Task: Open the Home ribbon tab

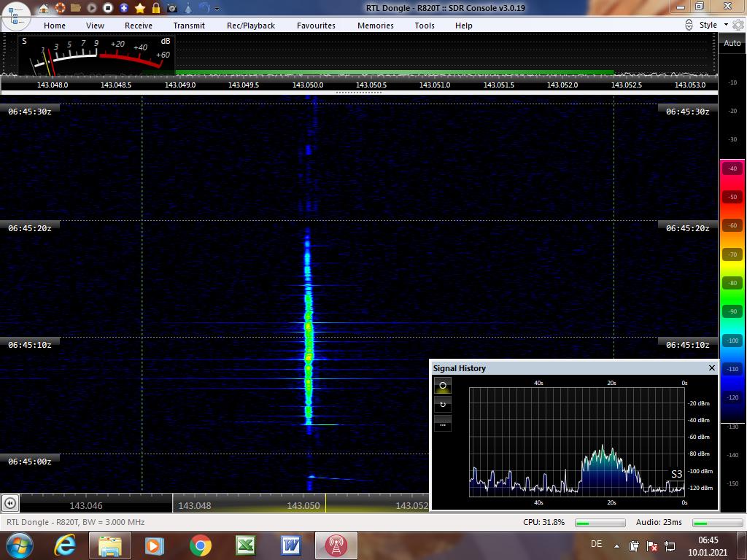Action: click(55, 26)
